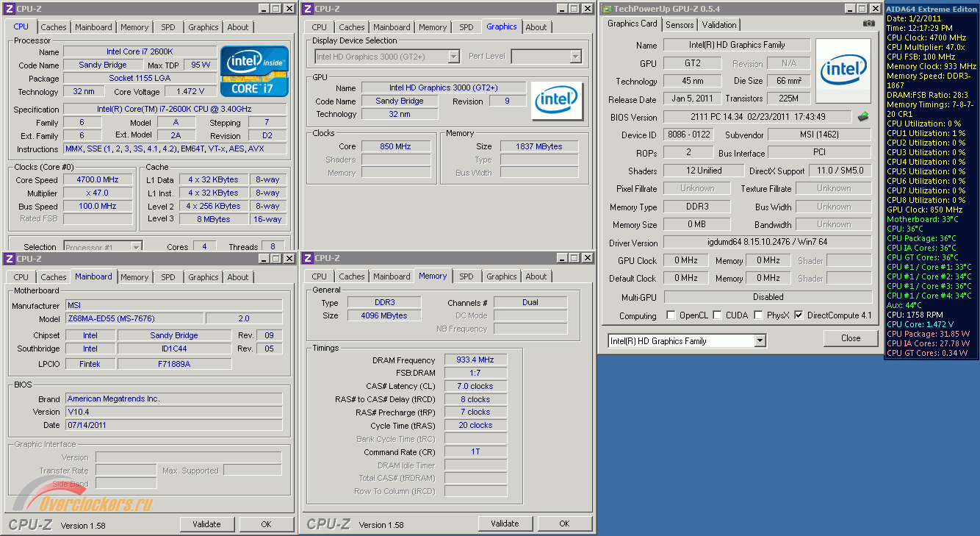The image size is (980, 536).
Task: Open the Validation tab in GPU-Z
Action: point(719,24)
